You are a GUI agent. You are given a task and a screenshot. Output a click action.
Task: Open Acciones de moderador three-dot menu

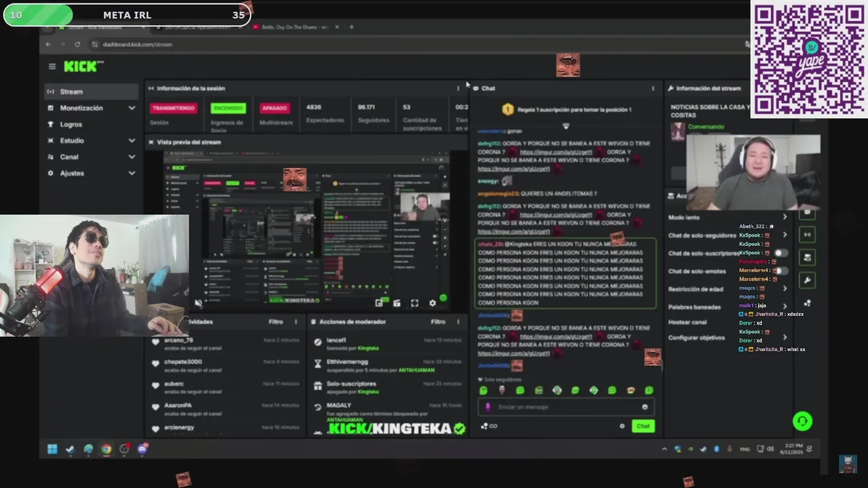click(458, 322)
